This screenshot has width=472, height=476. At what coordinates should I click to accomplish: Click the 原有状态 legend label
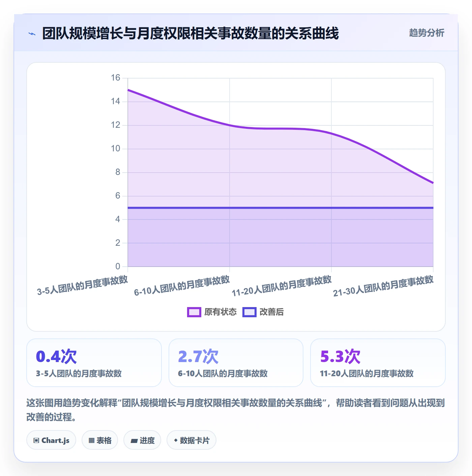point(220,312)
